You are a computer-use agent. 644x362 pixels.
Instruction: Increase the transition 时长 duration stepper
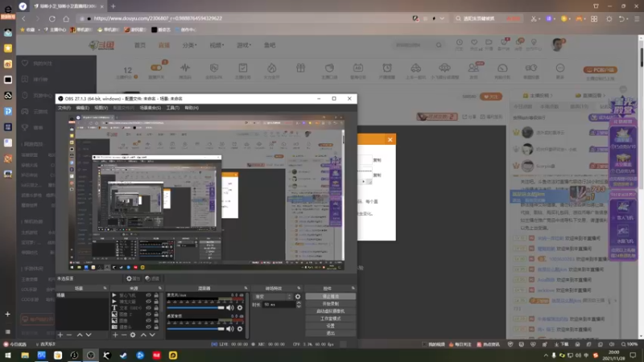299,303
